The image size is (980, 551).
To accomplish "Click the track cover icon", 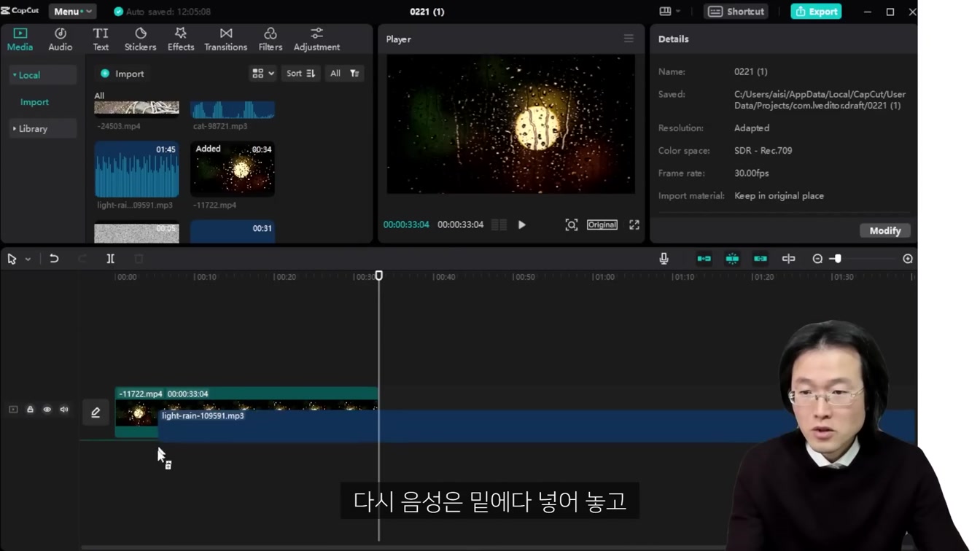I will pyautogui.click(x=13, y=410).
